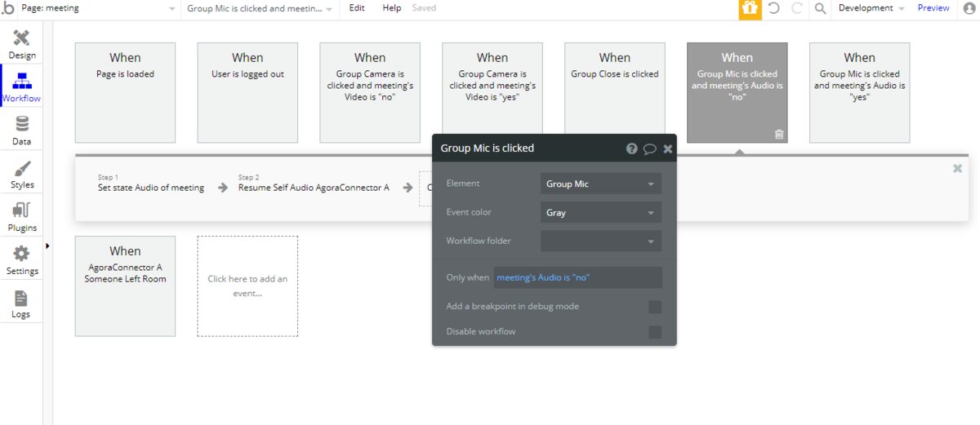Click here to add an event box
This screenshot has width=980, height=425.
pyautogui.click(x=247, y=286)
